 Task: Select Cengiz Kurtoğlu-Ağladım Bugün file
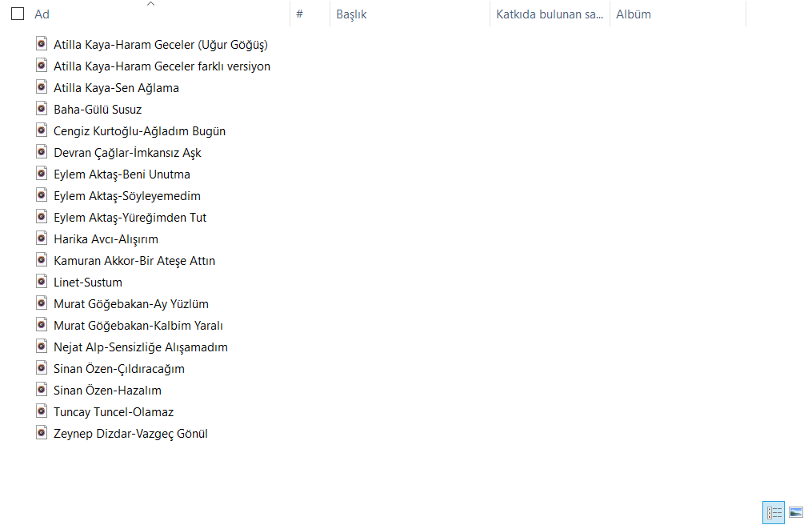tap(139, 131)
